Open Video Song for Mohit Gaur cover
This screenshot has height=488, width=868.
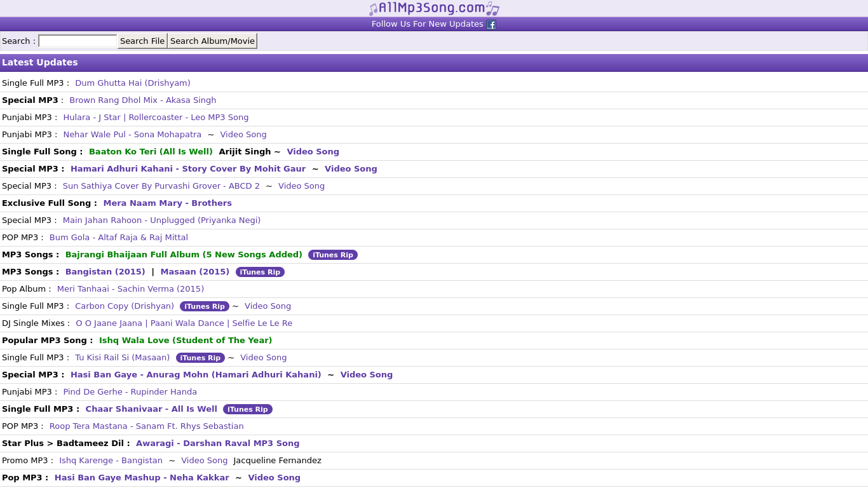(351, 169)
